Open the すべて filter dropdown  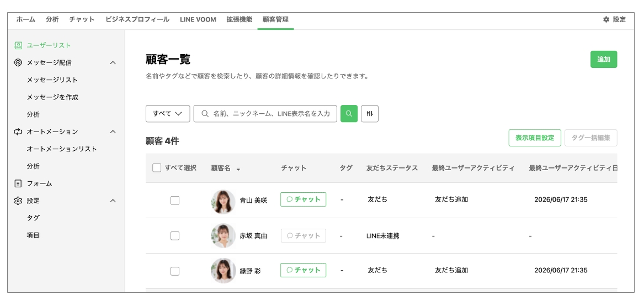pos(168,114)
